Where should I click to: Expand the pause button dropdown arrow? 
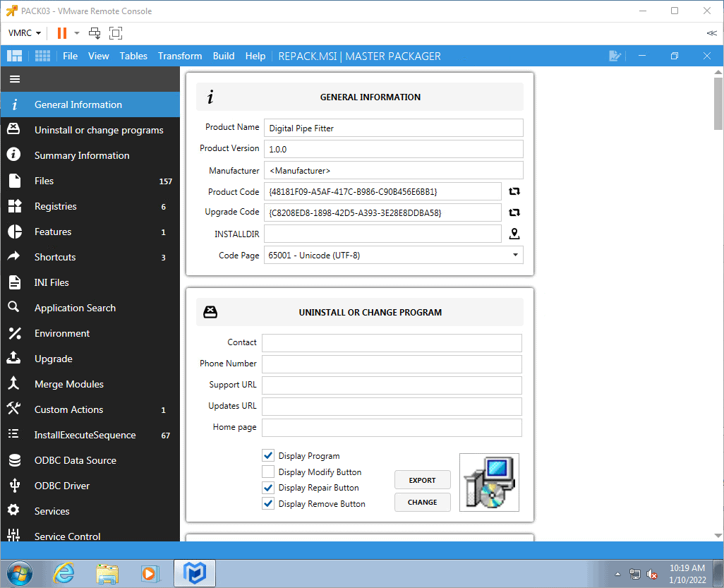pos(76,32)
